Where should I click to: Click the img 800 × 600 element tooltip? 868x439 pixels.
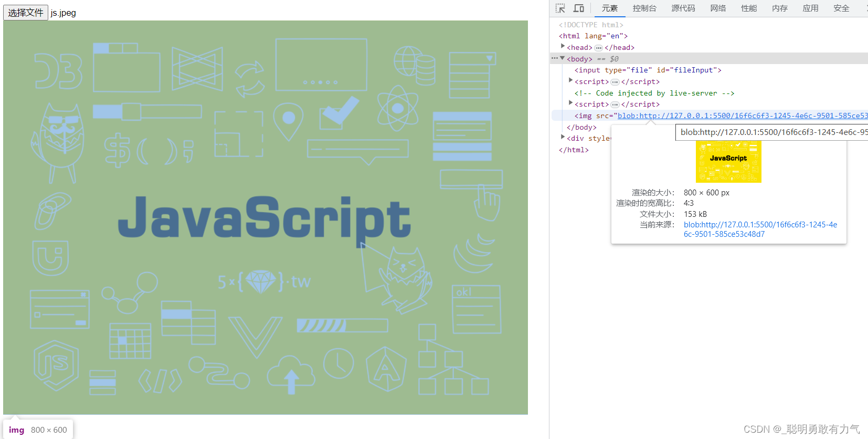(x=38, y=430)
